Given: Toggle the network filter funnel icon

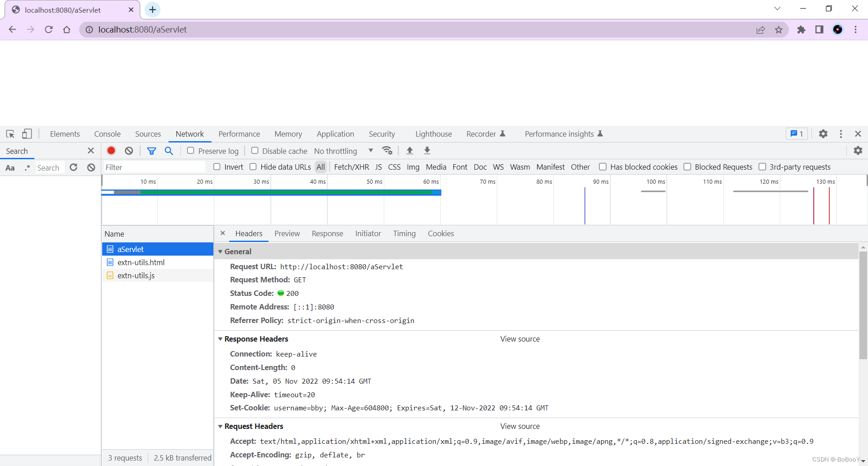Looking at the screenshot, I should [151, 151].
